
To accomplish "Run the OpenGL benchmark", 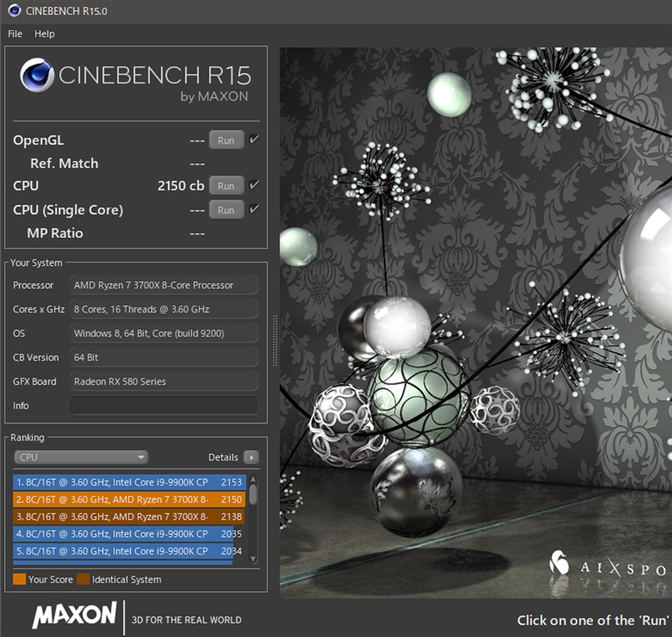I will click(x=226, y=140).
